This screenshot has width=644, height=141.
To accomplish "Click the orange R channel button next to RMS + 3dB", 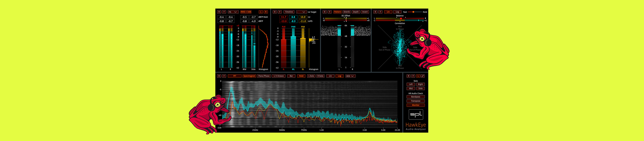I will 266,12.
